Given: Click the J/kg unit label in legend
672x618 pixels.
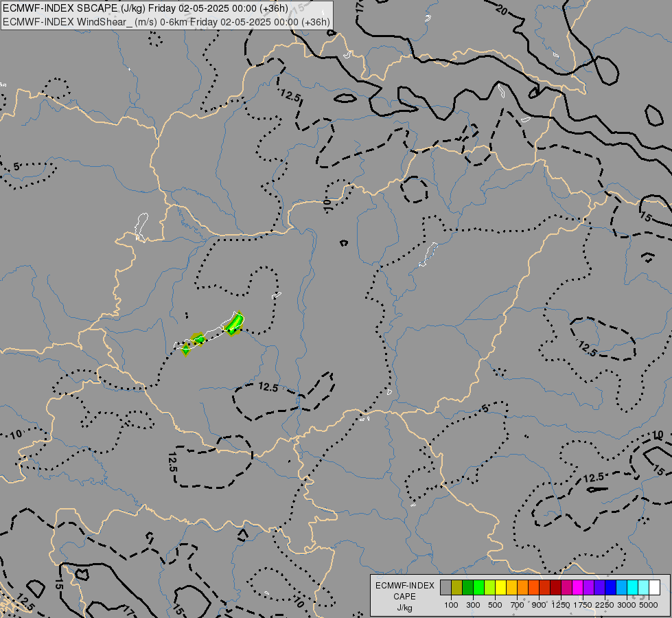Looking at the screenshot, I should 404,608.
